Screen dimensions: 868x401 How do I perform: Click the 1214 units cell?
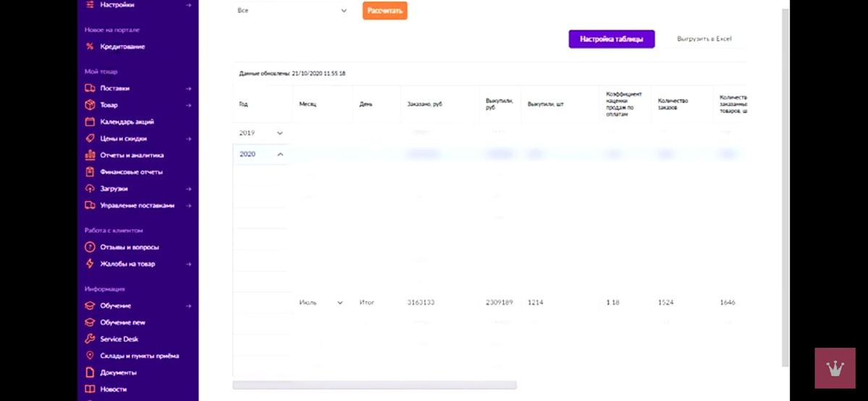coord(535,303)
